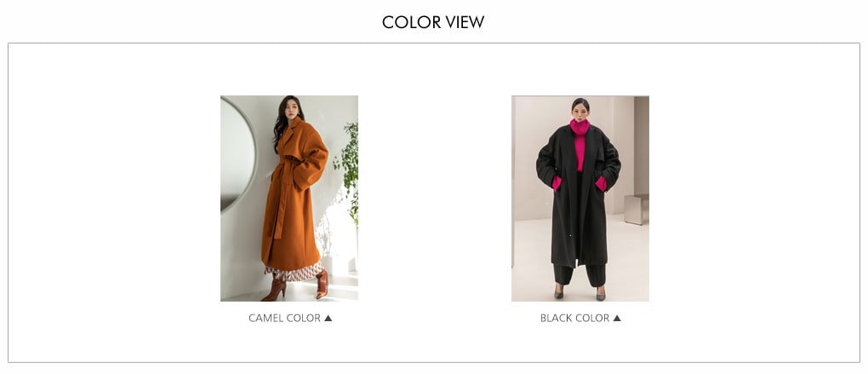Click the patterned skirt under camel coat
The height and width of the screenshot is (374, 868).
[x=294, y=272]
